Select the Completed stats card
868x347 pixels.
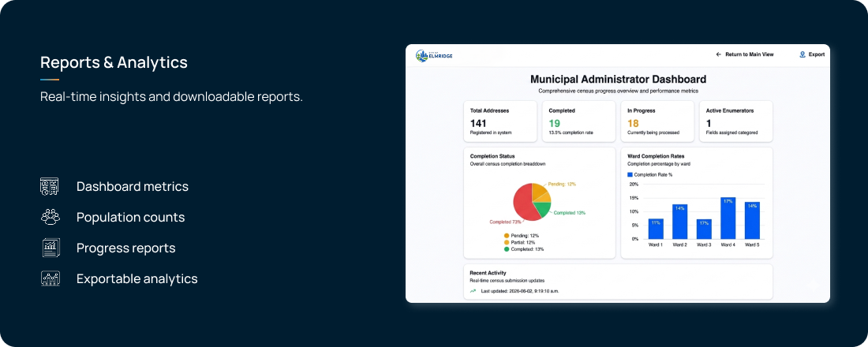578,121
